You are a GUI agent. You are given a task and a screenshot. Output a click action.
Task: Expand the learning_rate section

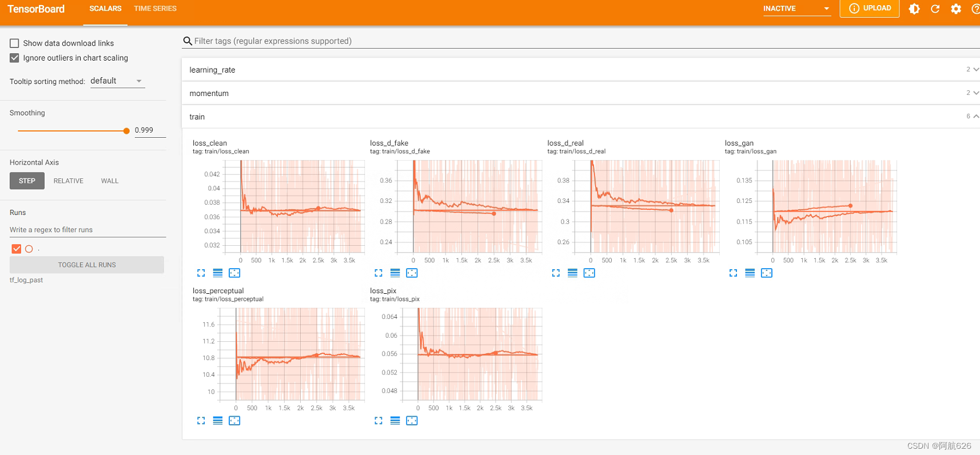click(x=581, y=70)
